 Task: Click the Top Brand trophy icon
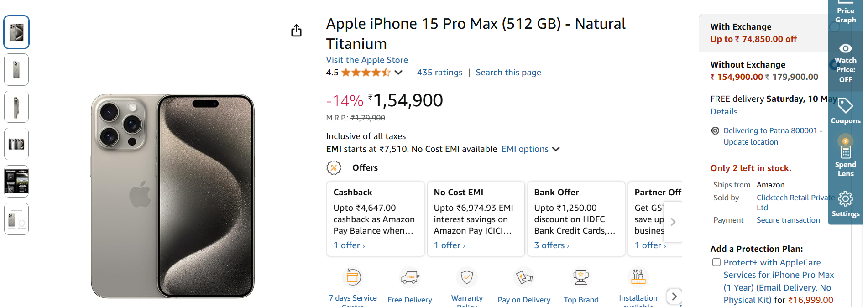[x=580, y=277]
